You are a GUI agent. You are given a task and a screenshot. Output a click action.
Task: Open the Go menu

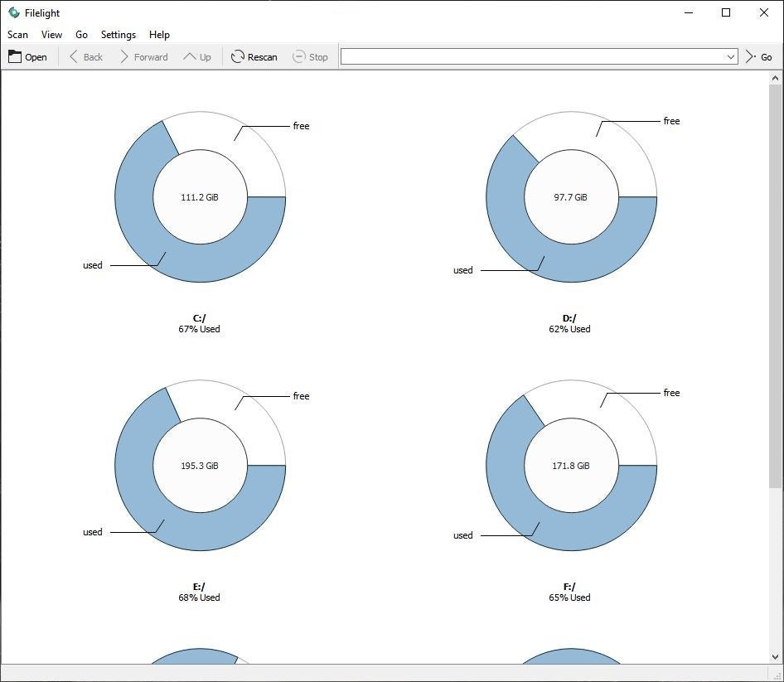pos(81,35)
